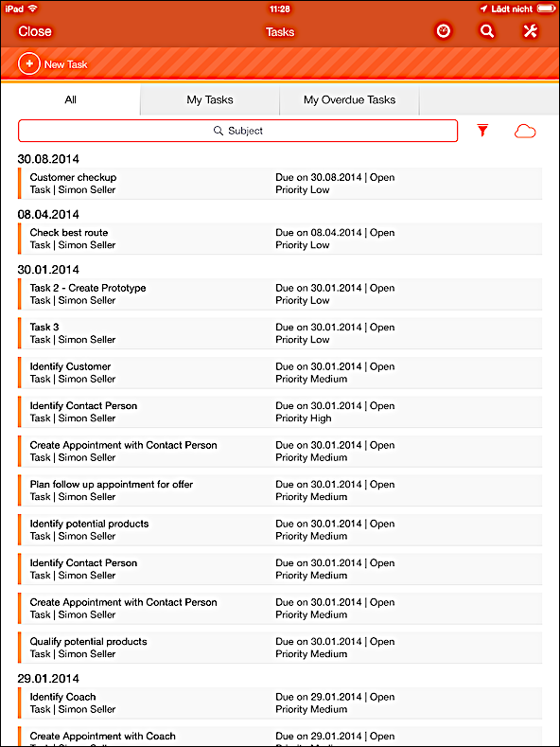Open the Identify Coach task
Screen dimensions: 560x747
coord(280,703)
